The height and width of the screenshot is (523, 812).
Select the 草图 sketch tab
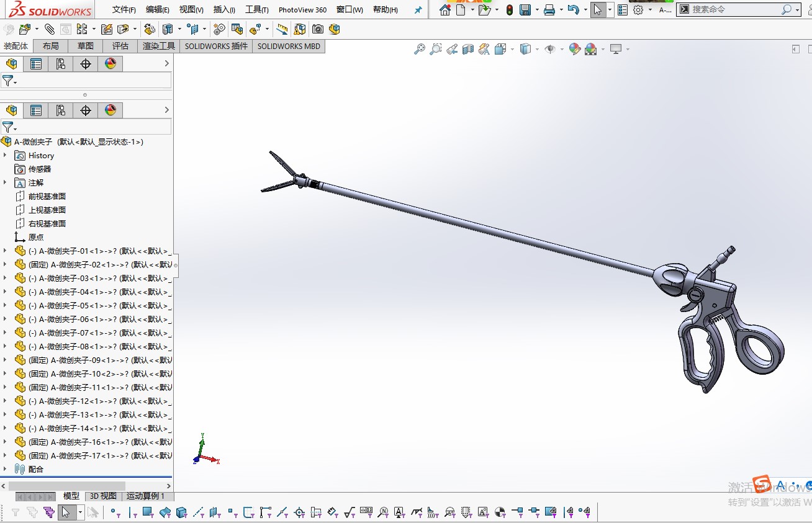point(86,46)
